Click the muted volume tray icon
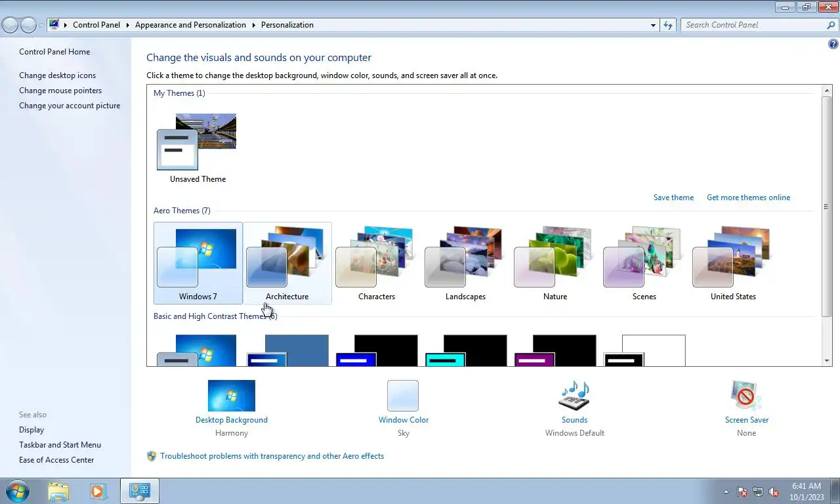The image size is (840, 504). [774, 492]
